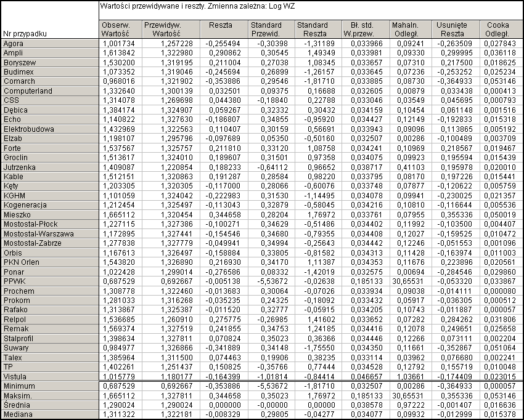The width and height of the screenshot is (524, 420).
Task: Select Comarch Cook's distance 0,053146
Action: click(x=499, y=81)
